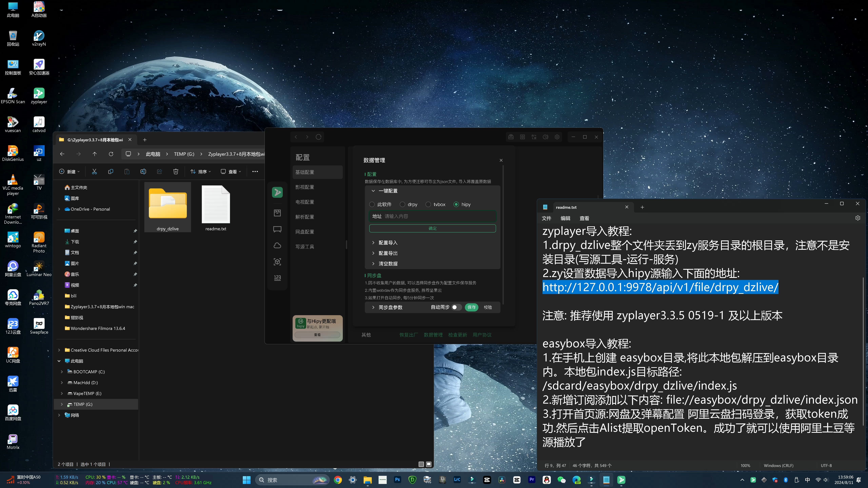868x488 pixels.
Task: Click 查看 on the Hipy promo card
Action: (317, 335)
